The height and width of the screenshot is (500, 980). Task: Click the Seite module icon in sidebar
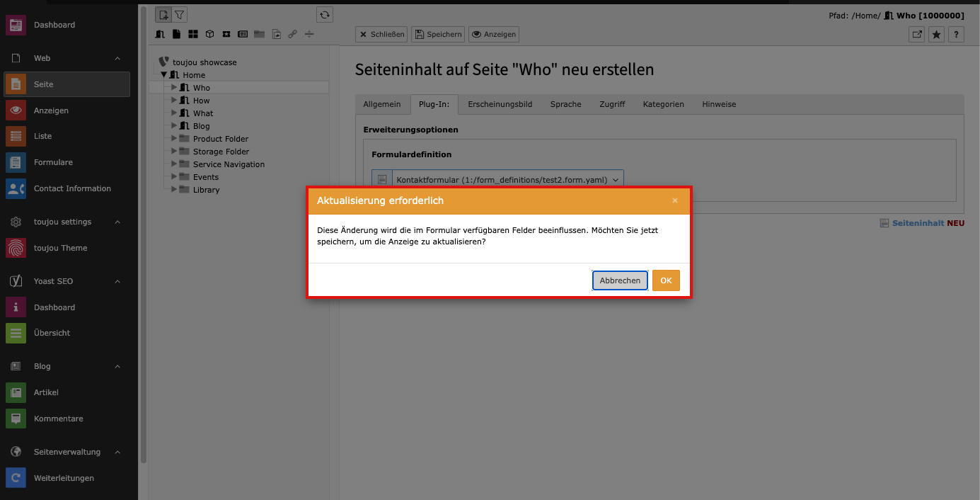(x=16, y=84)
